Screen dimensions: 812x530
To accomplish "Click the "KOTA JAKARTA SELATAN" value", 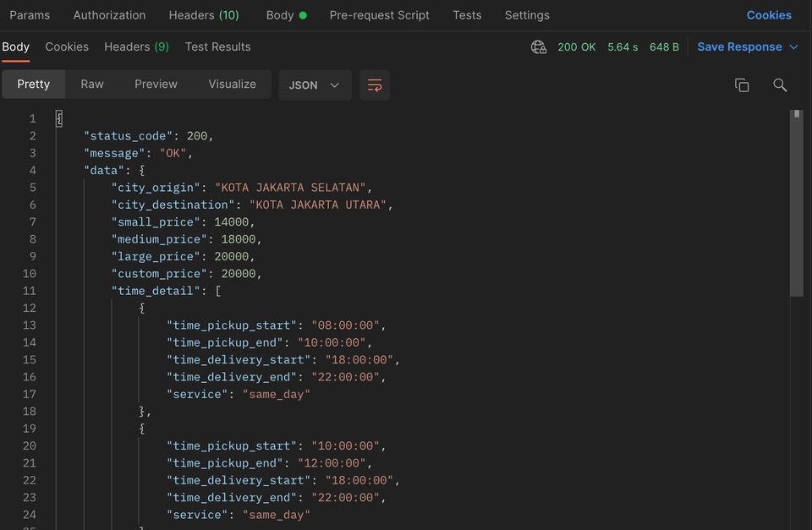I will 290,188.
